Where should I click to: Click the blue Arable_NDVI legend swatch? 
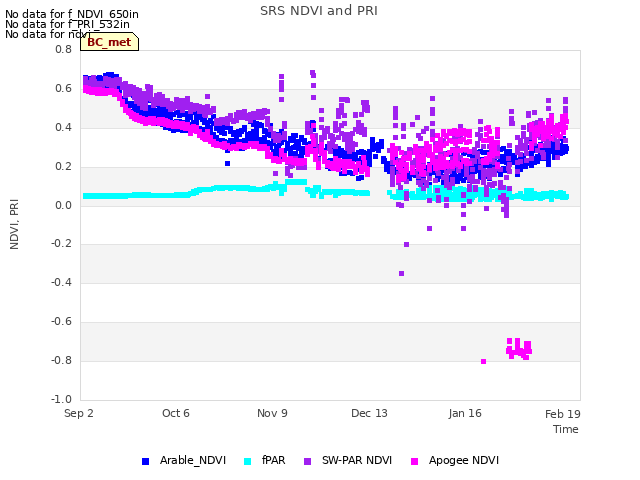point(145,461)
